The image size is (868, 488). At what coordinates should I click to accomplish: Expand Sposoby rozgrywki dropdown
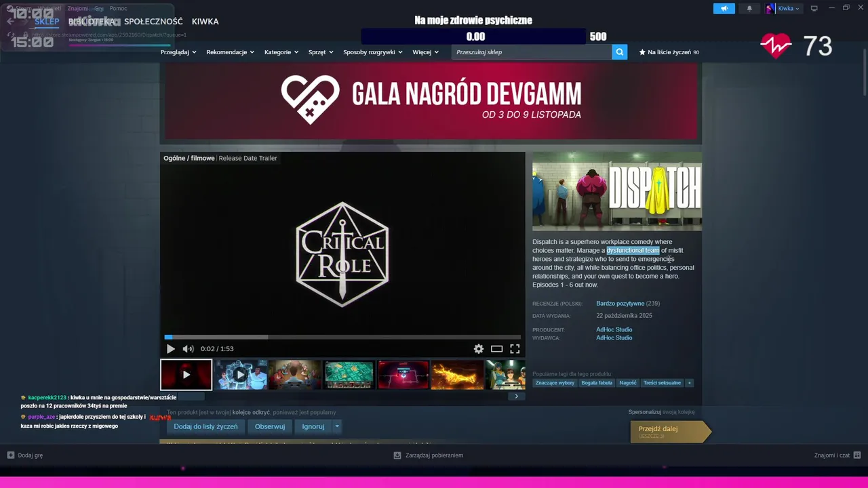pos(373,52)
